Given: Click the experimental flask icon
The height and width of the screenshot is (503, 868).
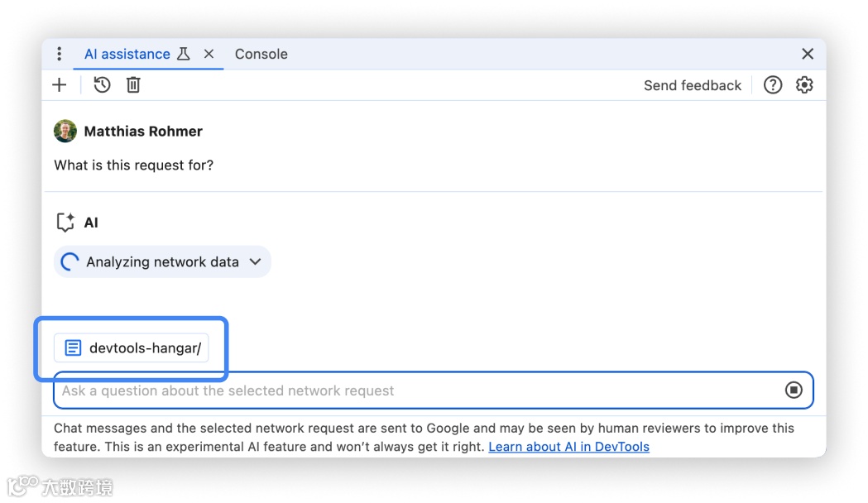Looking at the screenshot, I should [184, 54].
